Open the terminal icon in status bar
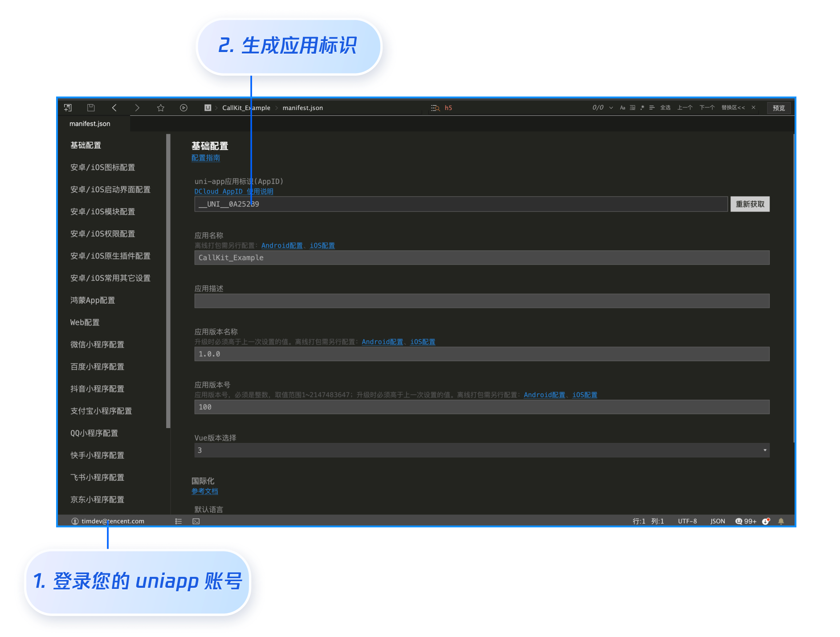 [x=196, y=521]
